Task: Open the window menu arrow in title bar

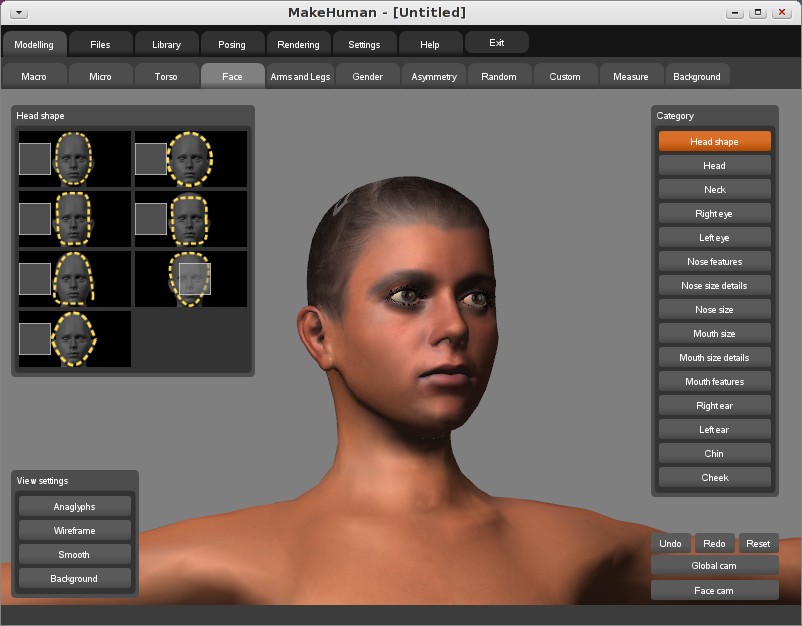Action: tap(19, 13)
